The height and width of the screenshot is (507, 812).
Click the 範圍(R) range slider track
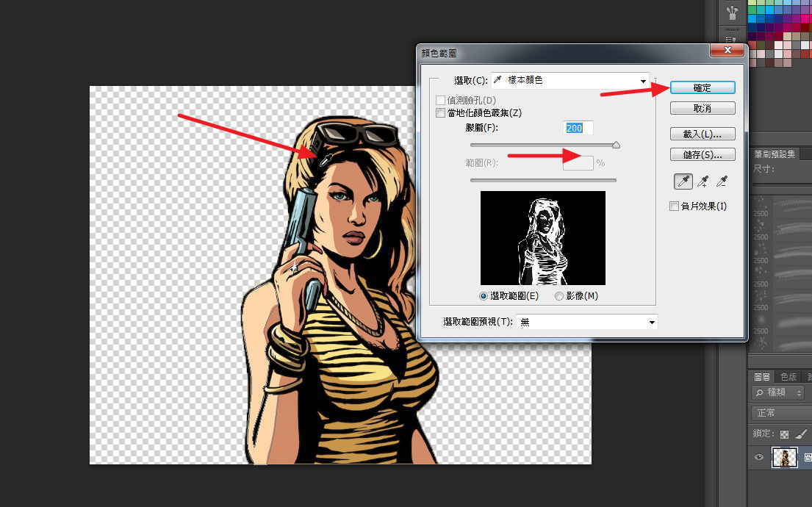pos(543,180)
